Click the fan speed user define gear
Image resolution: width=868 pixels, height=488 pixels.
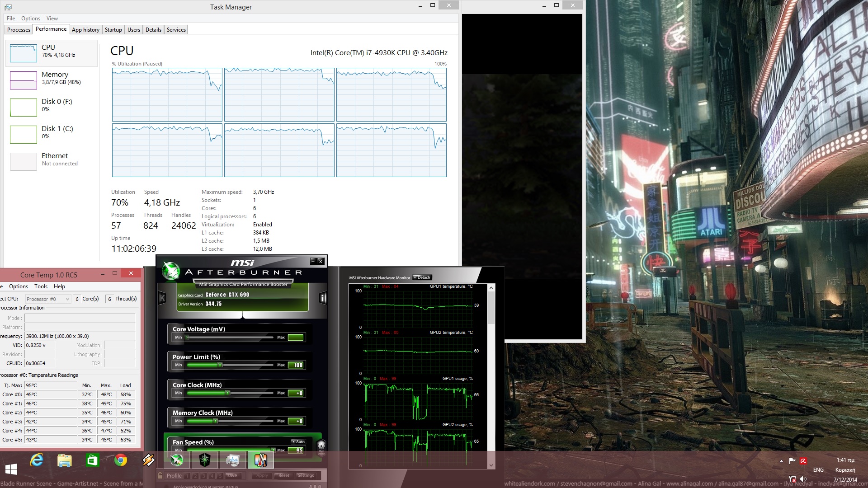coord(321,446)
